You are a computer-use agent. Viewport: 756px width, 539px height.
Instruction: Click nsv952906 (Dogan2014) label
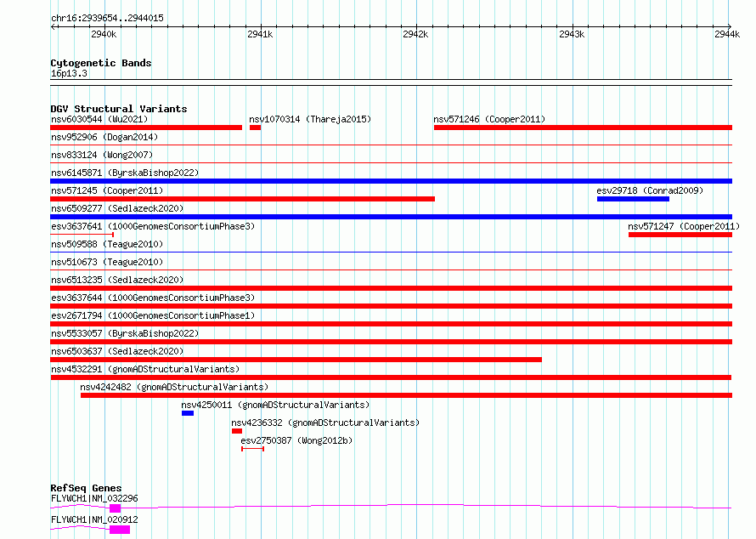pyautogui.click(x=104, y=137)
